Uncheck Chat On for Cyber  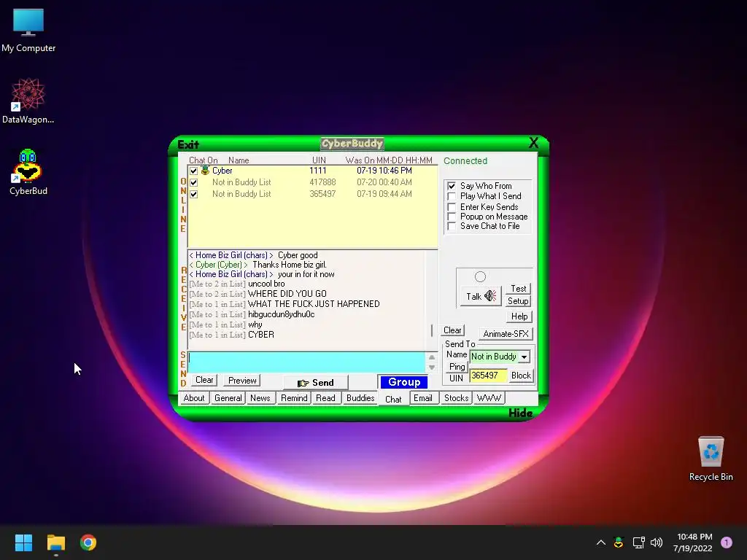(x=193, y=171)
